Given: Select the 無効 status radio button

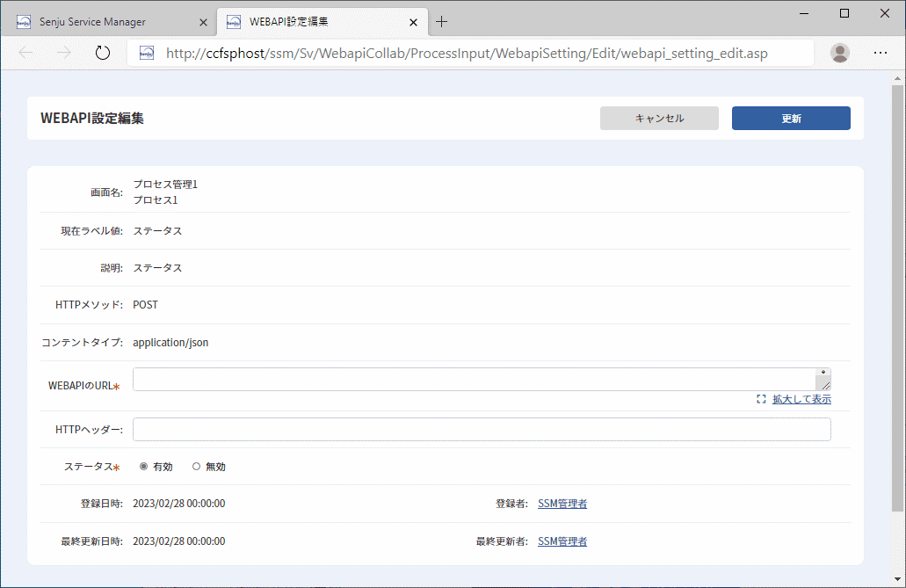Looking at the screenshot, I should [x=197, y=466].
